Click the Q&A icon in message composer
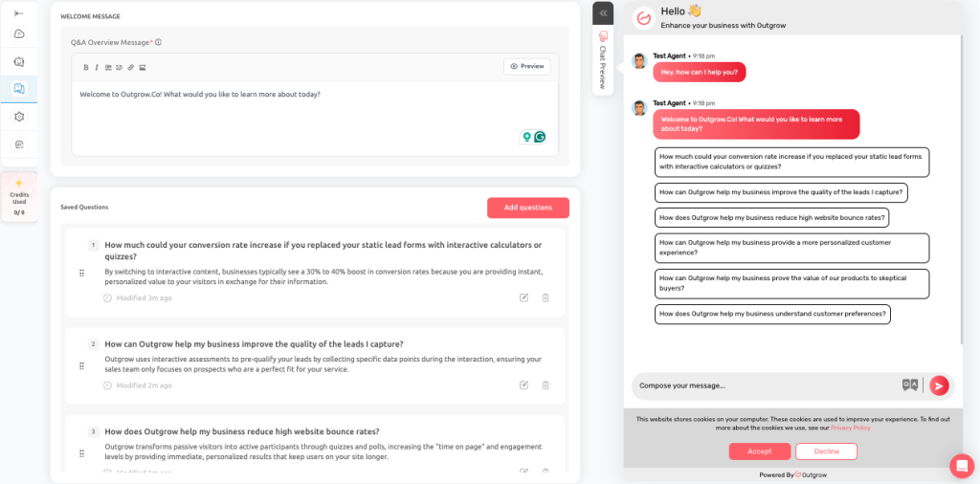 click(910, 385)
